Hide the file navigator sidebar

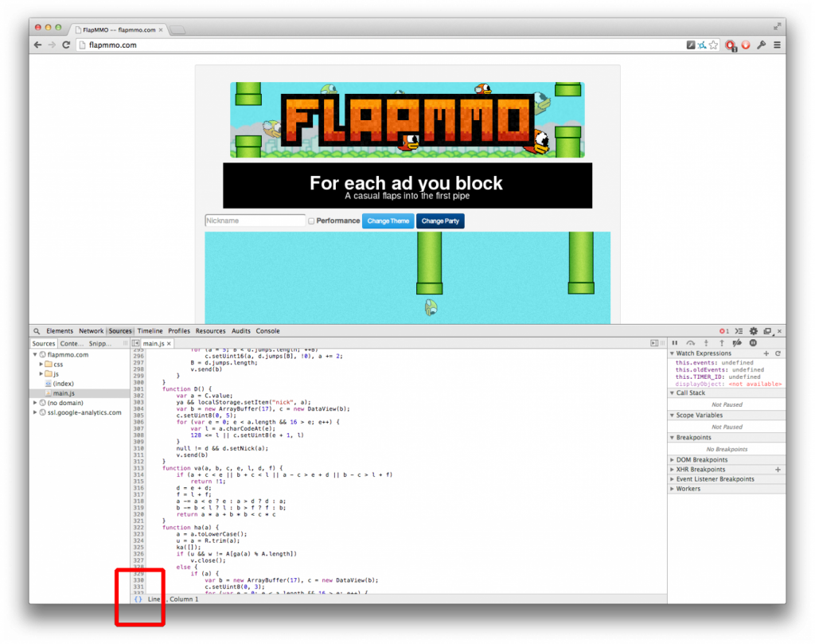135,344
